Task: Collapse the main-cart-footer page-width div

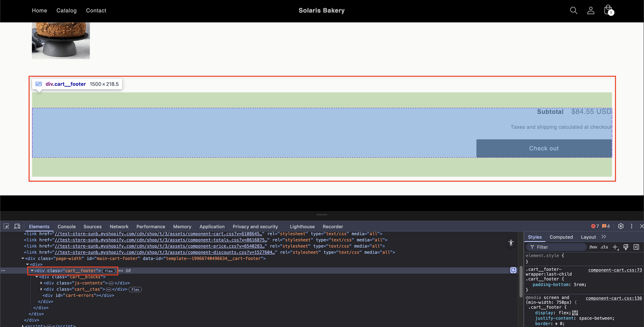Action: [23, 259]
